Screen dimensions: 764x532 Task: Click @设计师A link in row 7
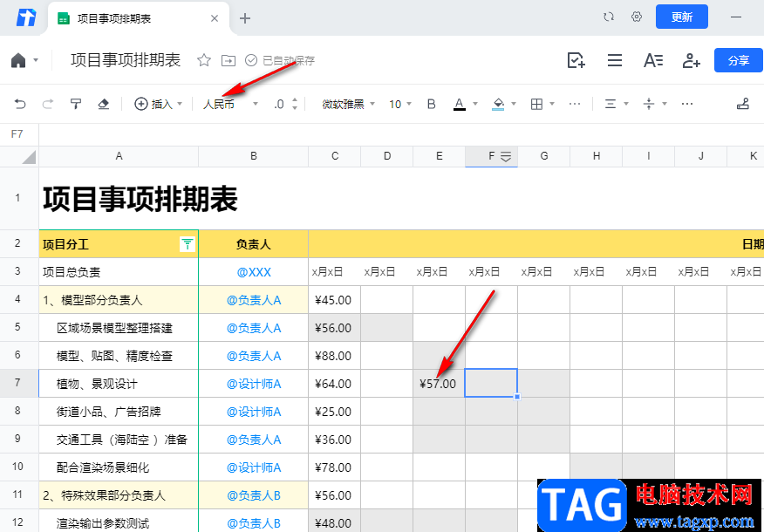coord(254,384)
